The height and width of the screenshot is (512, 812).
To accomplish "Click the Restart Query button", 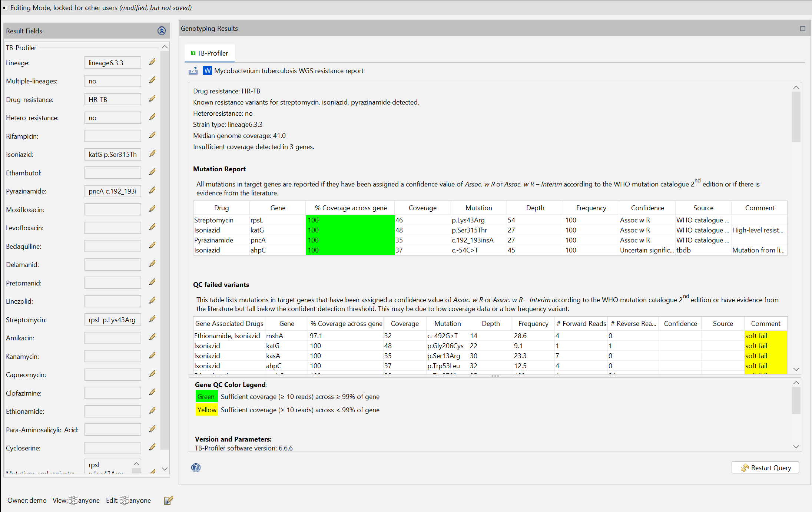I will click(765, 468).
